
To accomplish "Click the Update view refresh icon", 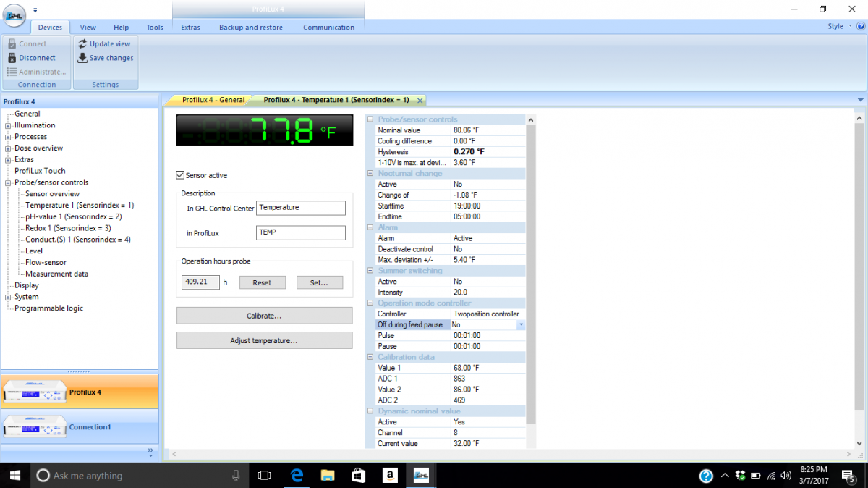I will (x=82, y=44).
